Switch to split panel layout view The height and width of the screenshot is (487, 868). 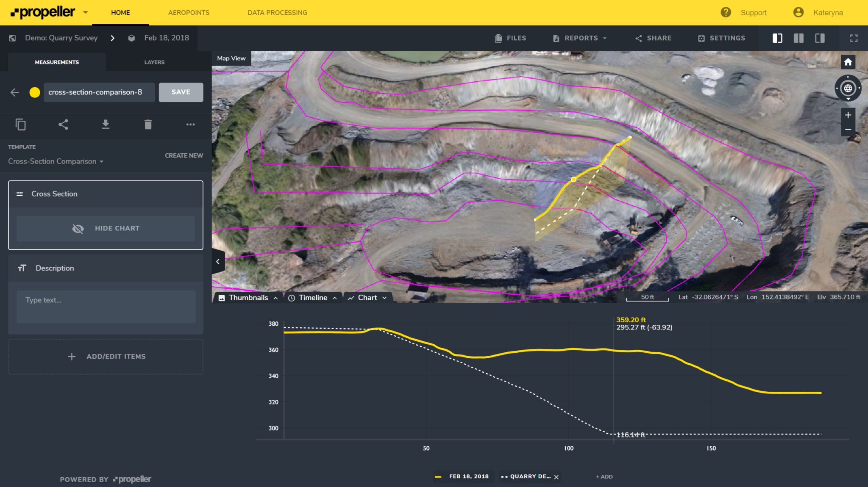798,38
